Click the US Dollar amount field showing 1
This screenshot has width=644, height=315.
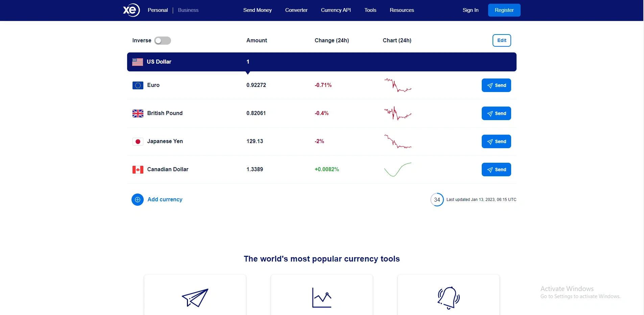248,62
